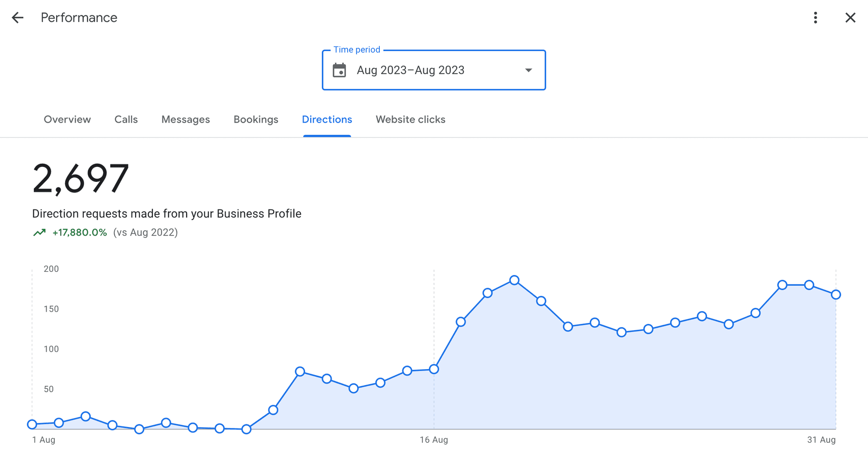The width and height of the screenshot is (868, 465).
Task: Open the Time period dropdown arrow
Action: (x=528, y=70)
